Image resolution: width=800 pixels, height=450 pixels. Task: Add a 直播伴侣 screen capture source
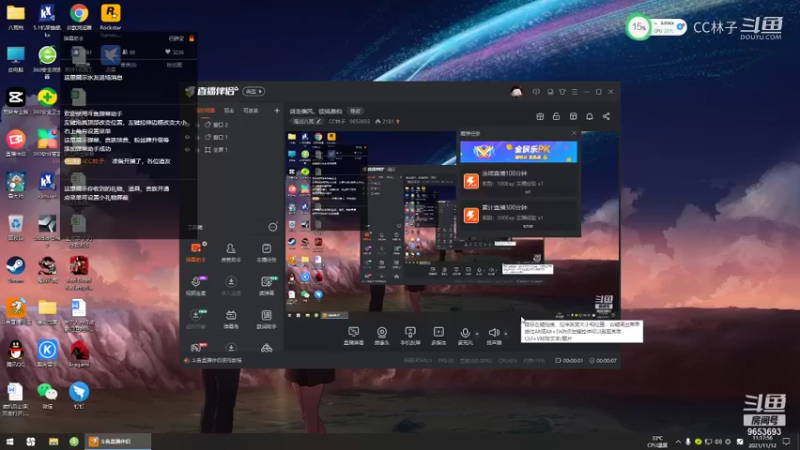(x=354, y=336)
